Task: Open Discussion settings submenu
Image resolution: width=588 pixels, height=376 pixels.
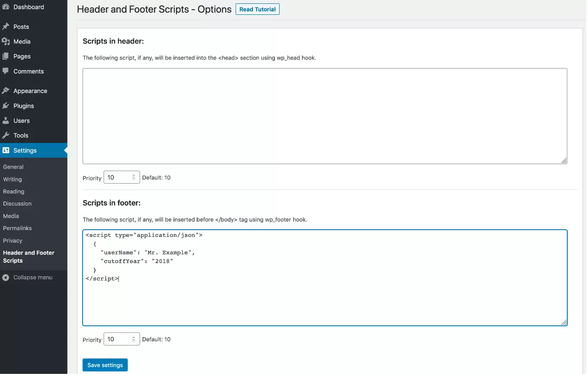Action: tap(17, 204)
